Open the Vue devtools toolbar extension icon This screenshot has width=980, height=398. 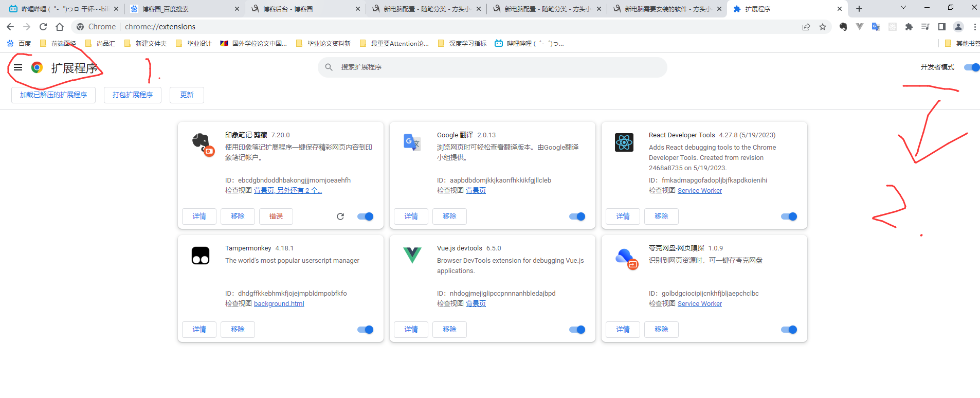point(860,27)
